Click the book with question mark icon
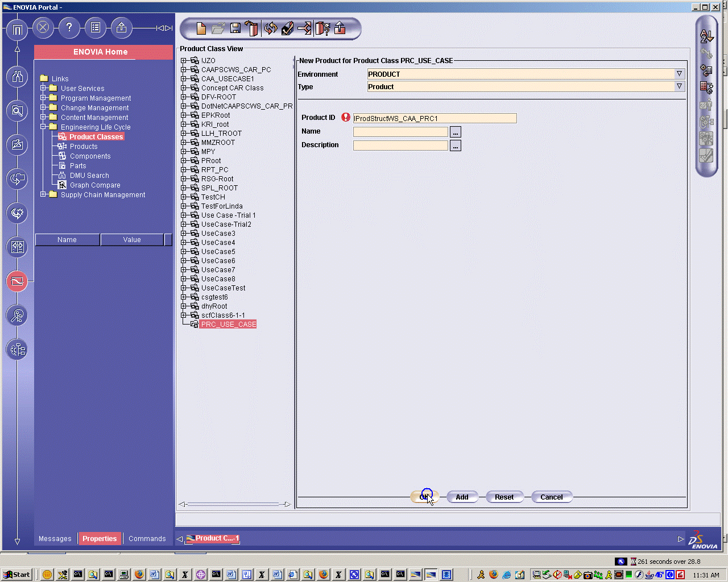The height and width of the screenshot is (582, 728). [x=322, y=28]
